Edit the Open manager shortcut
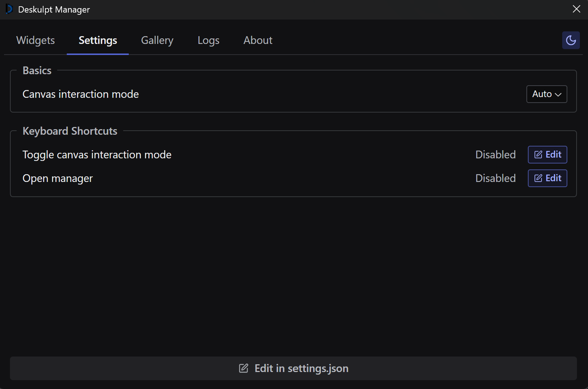Image resolution: width=588 pixels, height=389 pixels. (x=547, y=178)
